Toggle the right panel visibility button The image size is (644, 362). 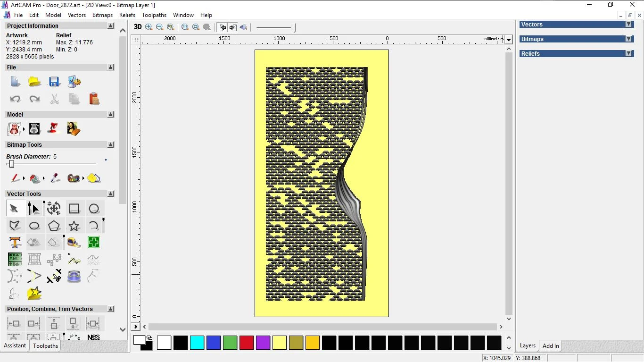233,27
